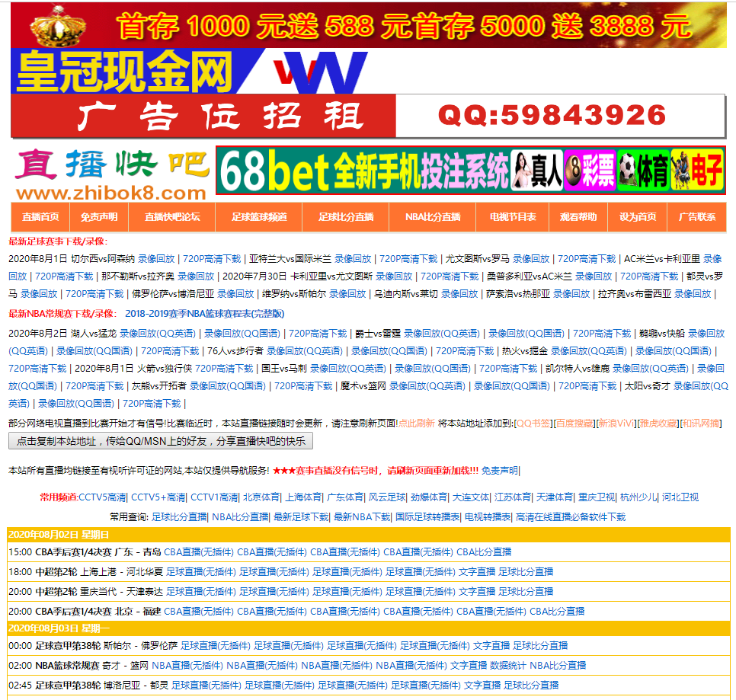The image size is (736, 700).
Task: Open 最新NBA下载 in the 常用查询 row
Action: point(362,517)
